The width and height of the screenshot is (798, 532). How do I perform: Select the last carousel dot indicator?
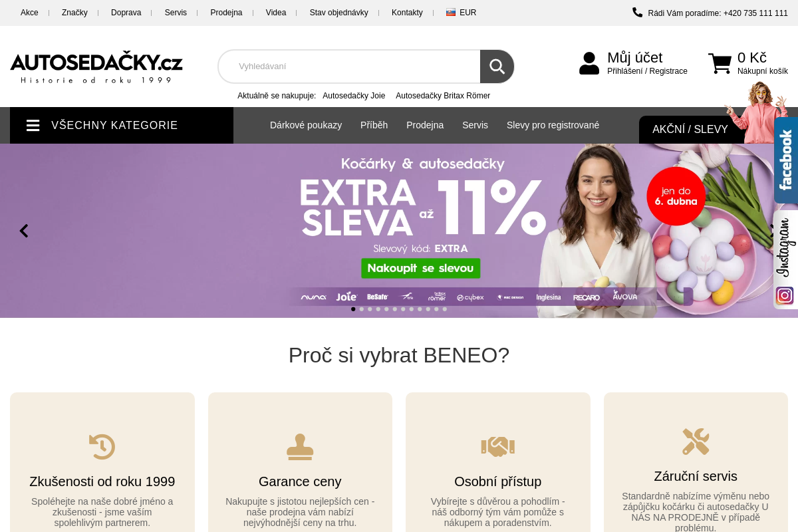pos(445,309)
